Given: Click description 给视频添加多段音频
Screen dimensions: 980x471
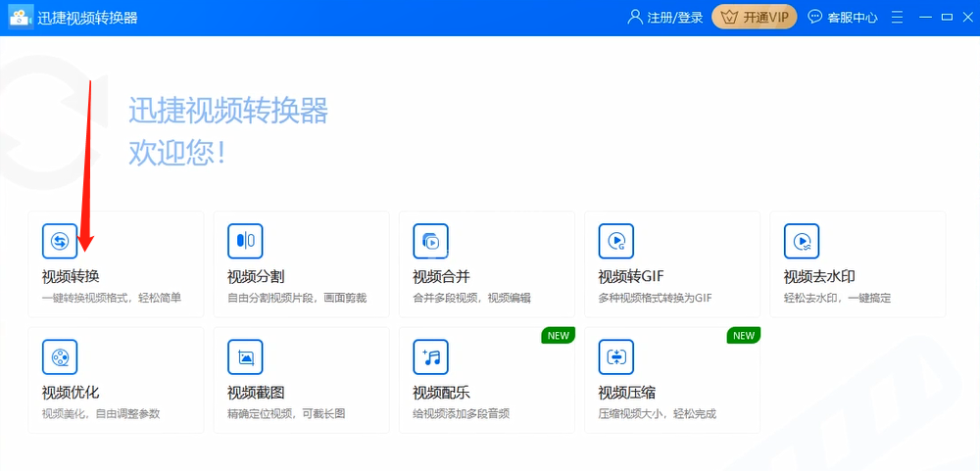Looking at the screenshot, I should [x=462, y=413].
